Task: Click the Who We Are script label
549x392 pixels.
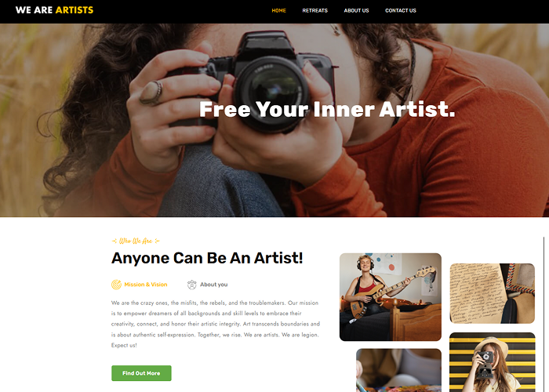Action: (136, 241)
